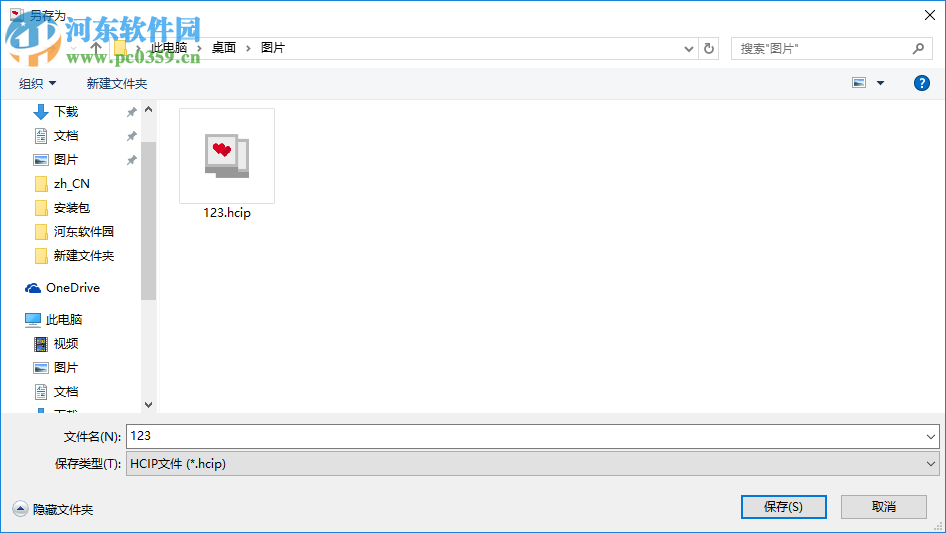
Task: Click the search magnifier icon
Action: pyautogui.click(x=918, y=48)
